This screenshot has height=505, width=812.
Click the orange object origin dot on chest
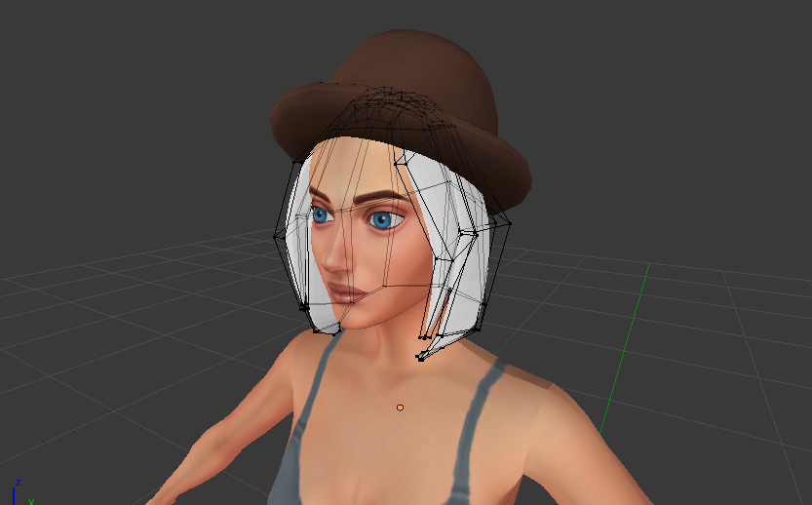[x=400, y=408]
